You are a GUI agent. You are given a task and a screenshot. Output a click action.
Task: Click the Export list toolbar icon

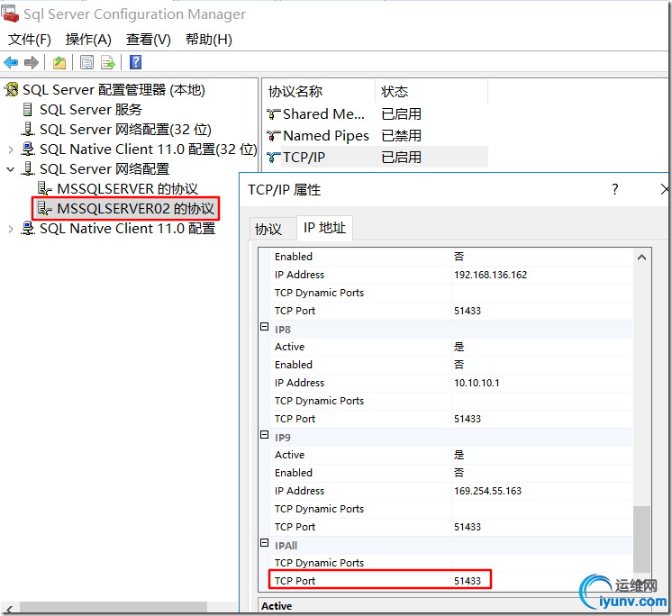coord(108,62)
